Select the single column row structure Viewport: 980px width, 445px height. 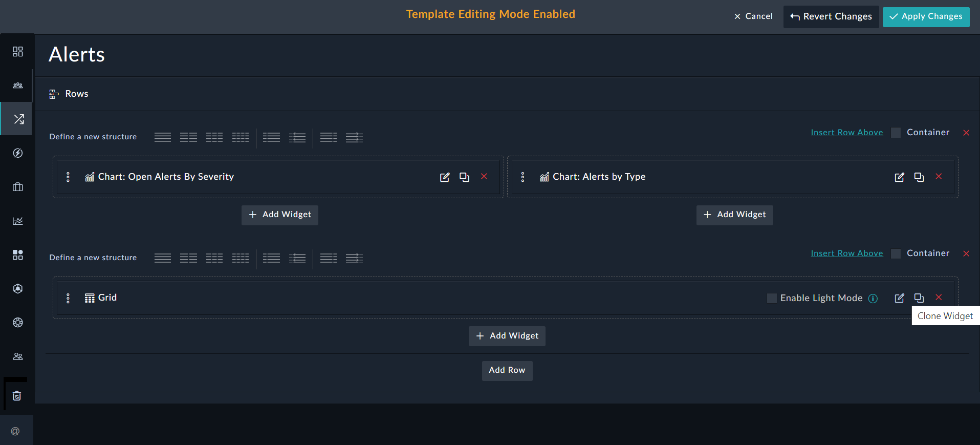[163, 137]
